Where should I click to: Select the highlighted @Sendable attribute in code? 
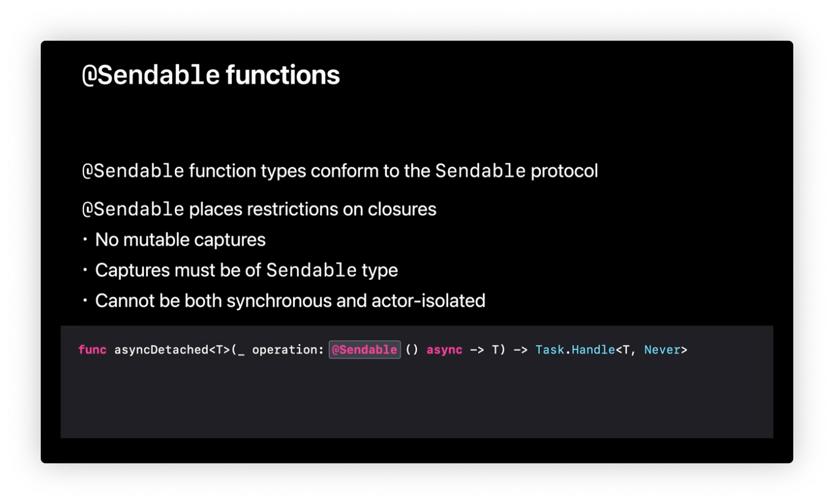pyautogui.click(x=364, y=350)
